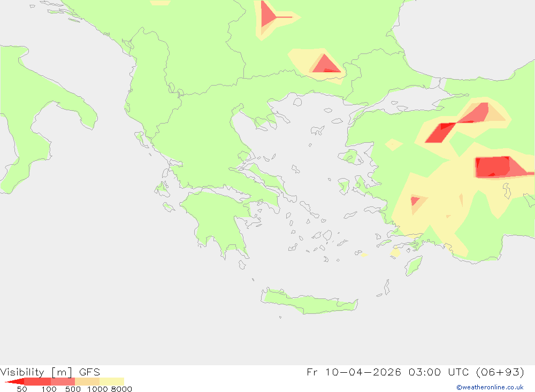Click the legend label '8000'
Viewport: 535px width, 392px height.
121,389
